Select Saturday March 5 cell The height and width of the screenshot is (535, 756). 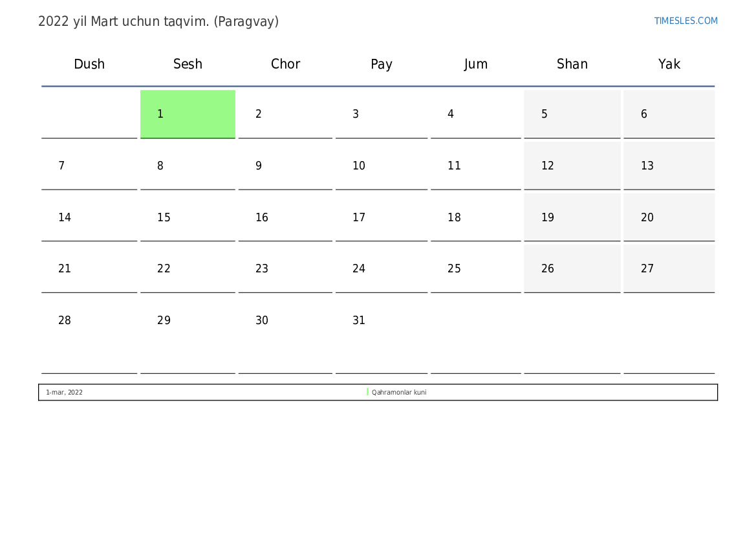(x=572, y=114)
